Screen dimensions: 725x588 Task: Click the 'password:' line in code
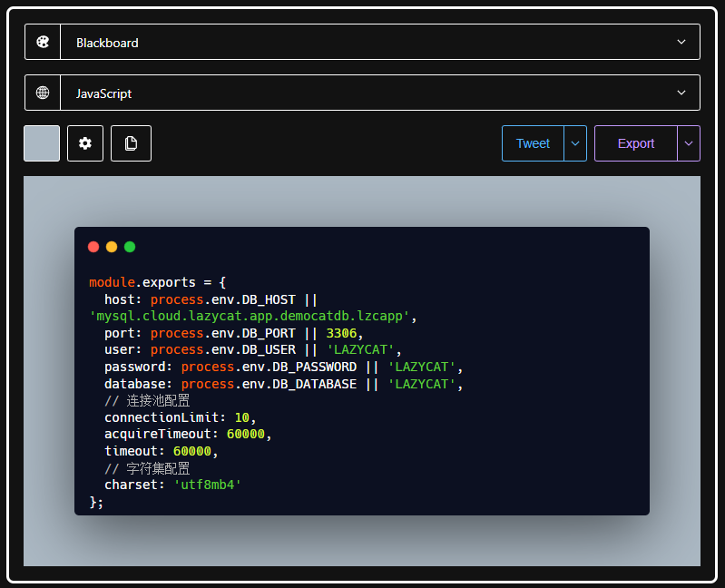click(x=283, y=367)
